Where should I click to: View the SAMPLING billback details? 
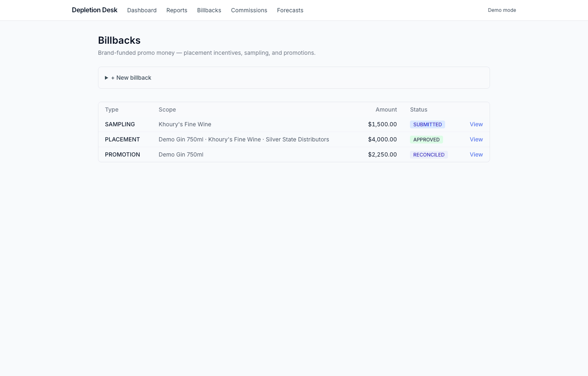476,124
